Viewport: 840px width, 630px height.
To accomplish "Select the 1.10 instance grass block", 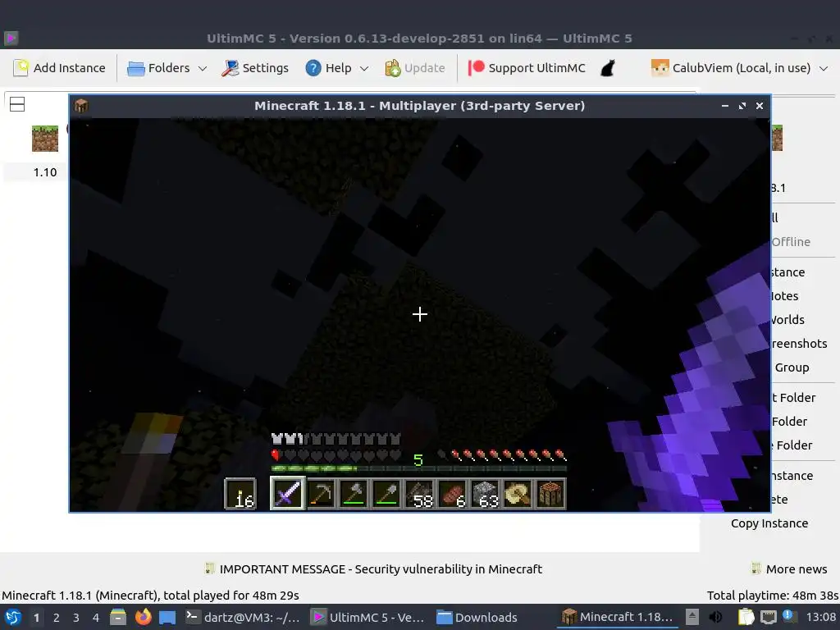I will pyautogui.click(x=45, y=139).
